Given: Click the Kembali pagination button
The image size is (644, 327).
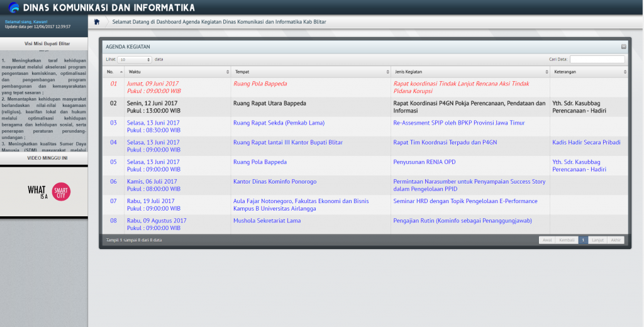Looking at the screenshot, I should [x=566, y=240].
